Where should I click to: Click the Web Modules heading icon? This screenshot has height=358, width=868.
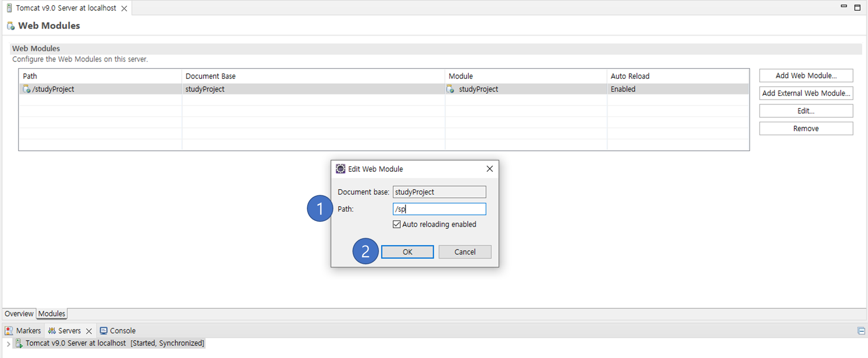[11, 26]
